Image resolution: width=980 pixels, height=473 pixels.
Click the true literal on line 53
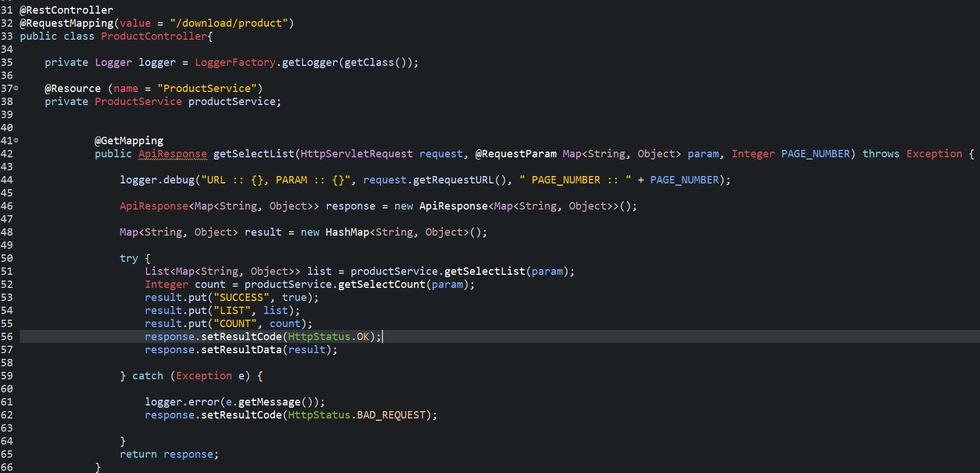click(295, 298)
